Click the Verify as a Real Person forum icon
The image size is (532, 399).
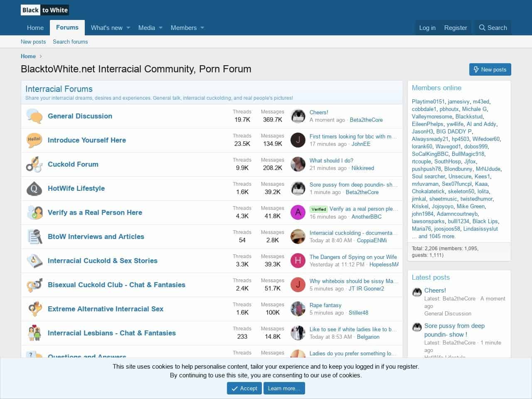point(34,212)
